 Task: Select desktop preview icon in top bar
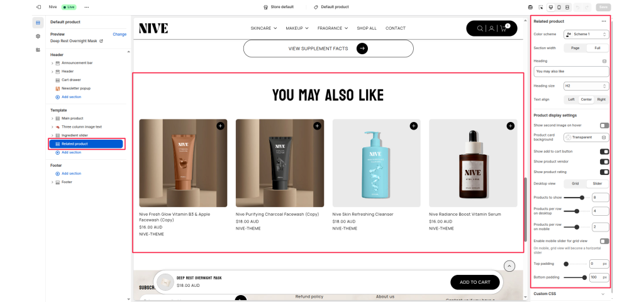pyautogui.click(x=551, y=7)
